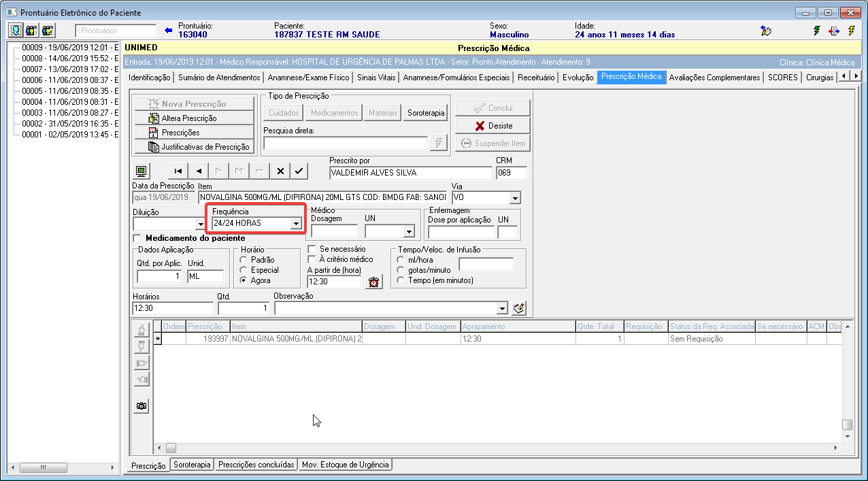
Task: Select the Agora horário radio button
Action: click(x=244, y=280)
